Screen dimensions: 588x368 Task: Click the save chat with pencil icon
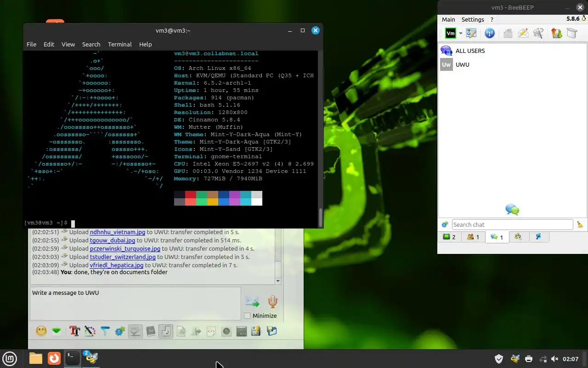[x=256, y=331]
